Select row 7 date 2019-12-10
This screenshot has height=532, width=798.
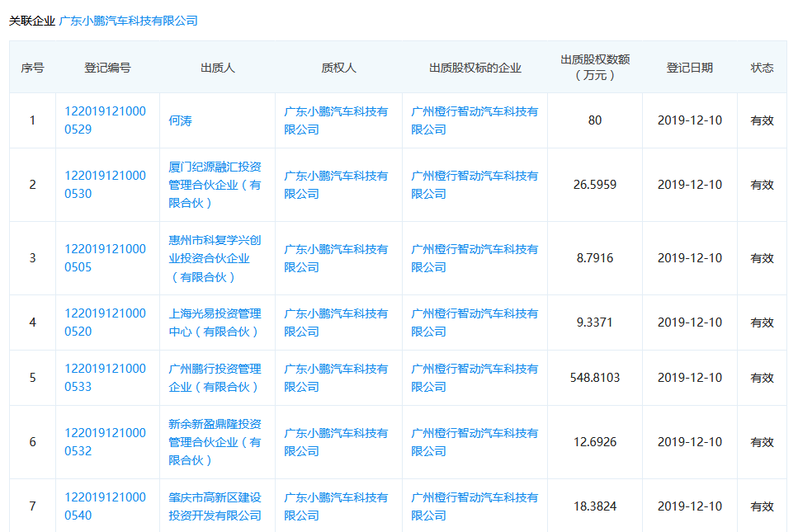[x=690, y=506]
